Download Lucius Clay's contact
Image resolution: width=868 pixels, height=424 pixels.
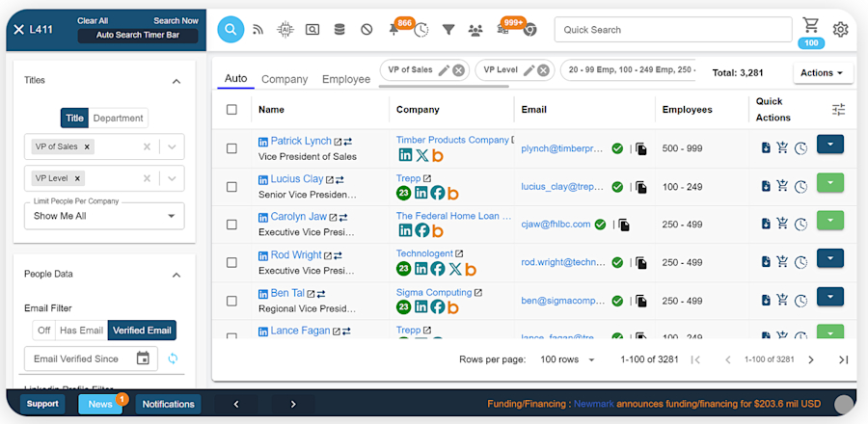tap(766, 186)
